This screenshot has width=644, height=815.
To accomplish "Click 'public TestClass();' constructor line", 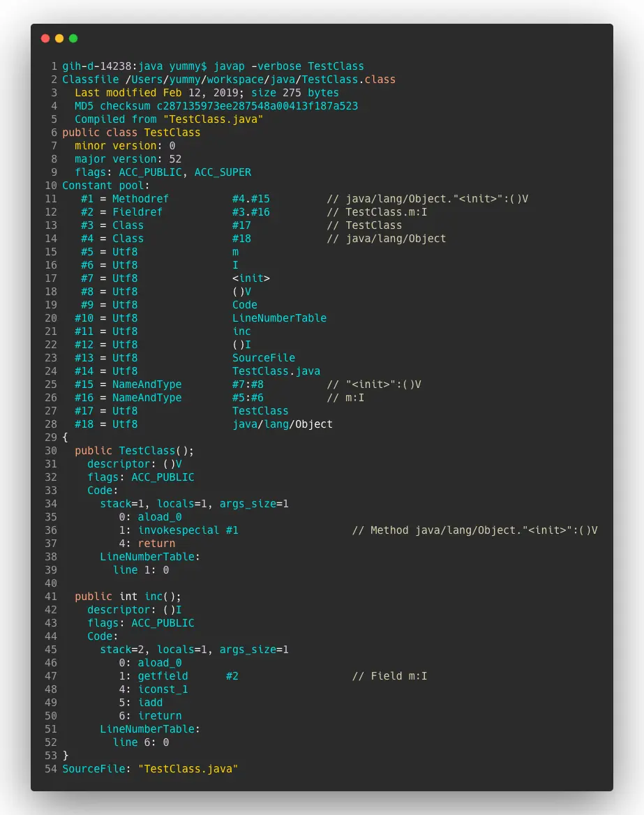I will click(x=134, y=451).
